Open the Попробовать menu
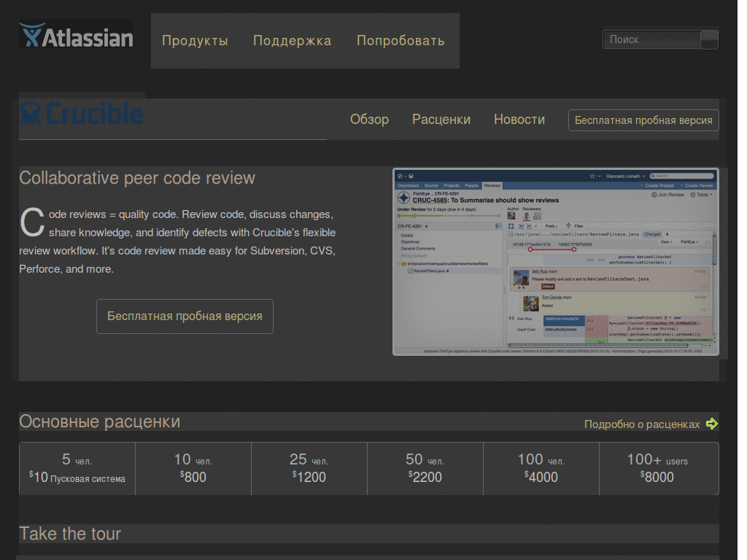 [400, 41]
